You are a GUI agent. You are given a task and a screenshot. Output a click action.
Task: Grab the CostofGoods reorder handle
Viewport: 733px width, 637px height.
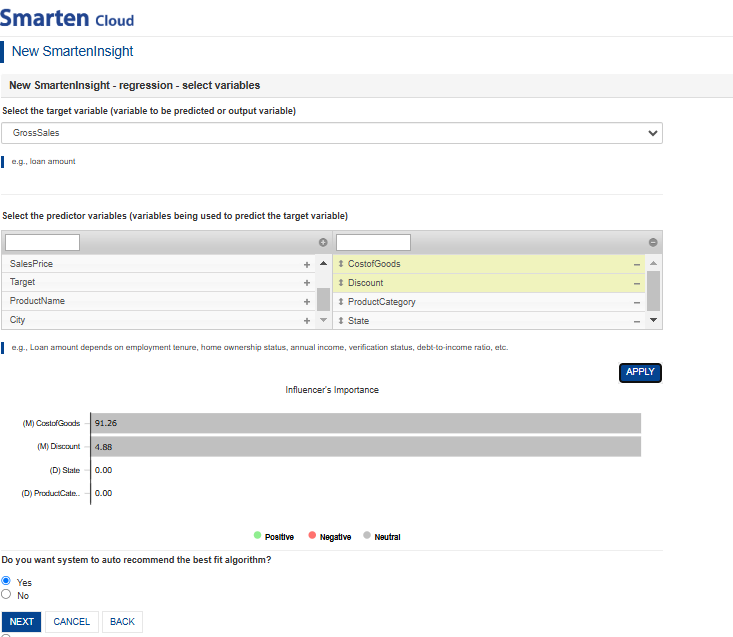click(x=341, y=264)
